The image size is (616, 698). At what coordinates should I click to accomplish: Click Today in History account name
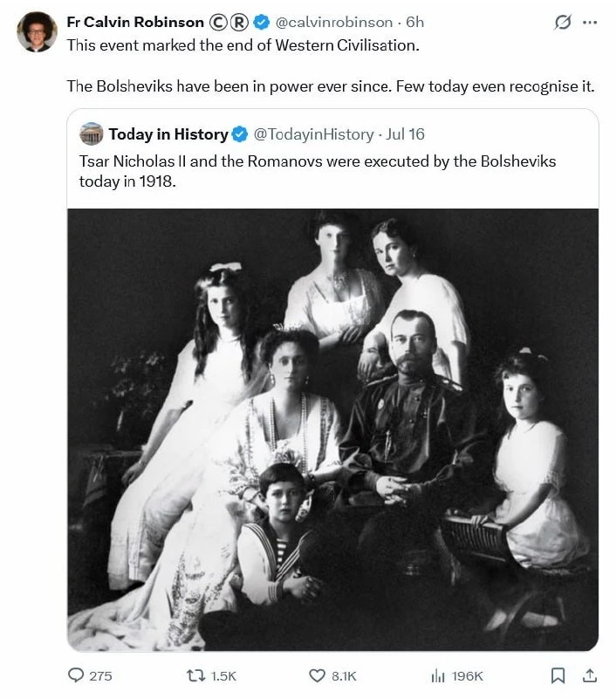[168, 134]
